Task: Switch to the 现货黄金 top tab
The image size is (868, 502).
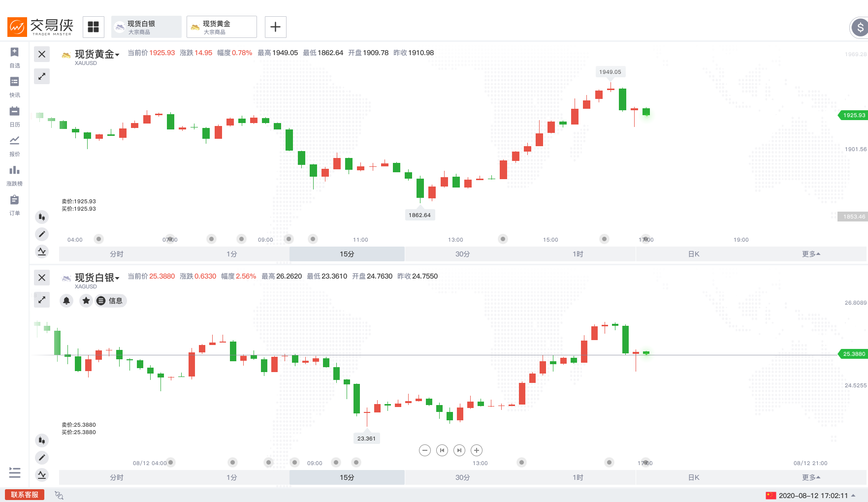Action: click(222, 27)
